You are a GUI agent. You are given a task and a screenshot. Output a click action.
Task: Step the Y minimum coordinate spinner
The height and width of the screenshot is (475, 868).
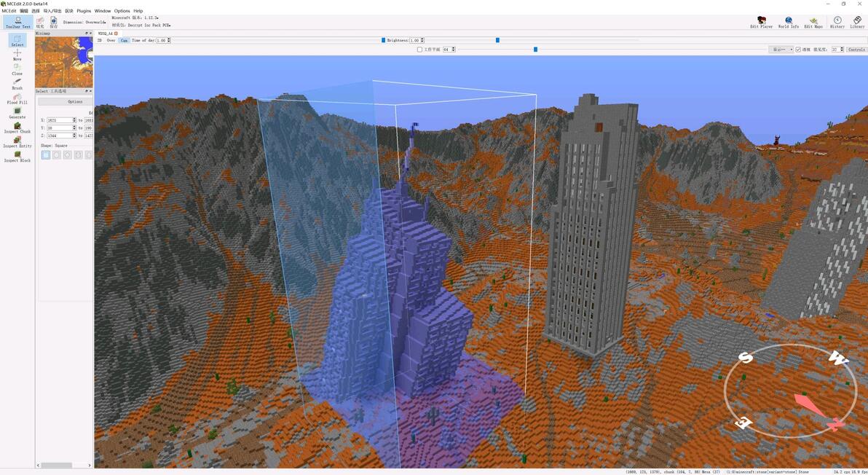[x=74, y=128]
